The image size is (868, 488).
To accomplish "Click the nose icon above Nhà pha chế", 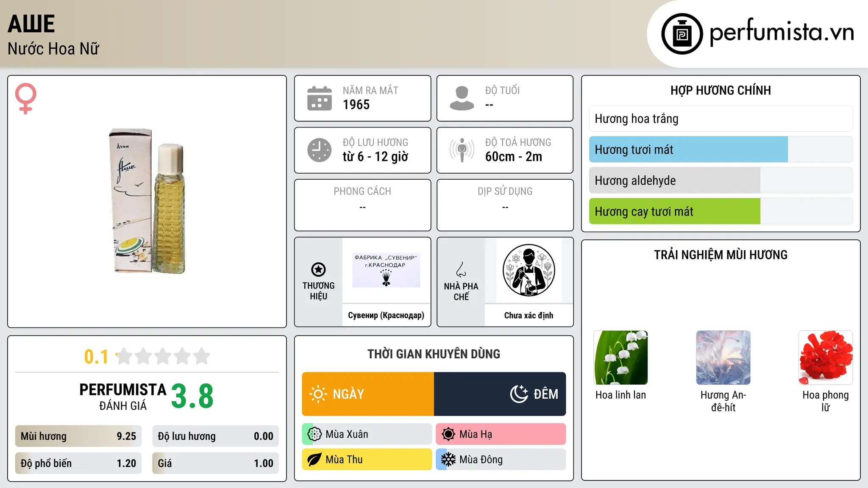I will click(x=461, y=269).
